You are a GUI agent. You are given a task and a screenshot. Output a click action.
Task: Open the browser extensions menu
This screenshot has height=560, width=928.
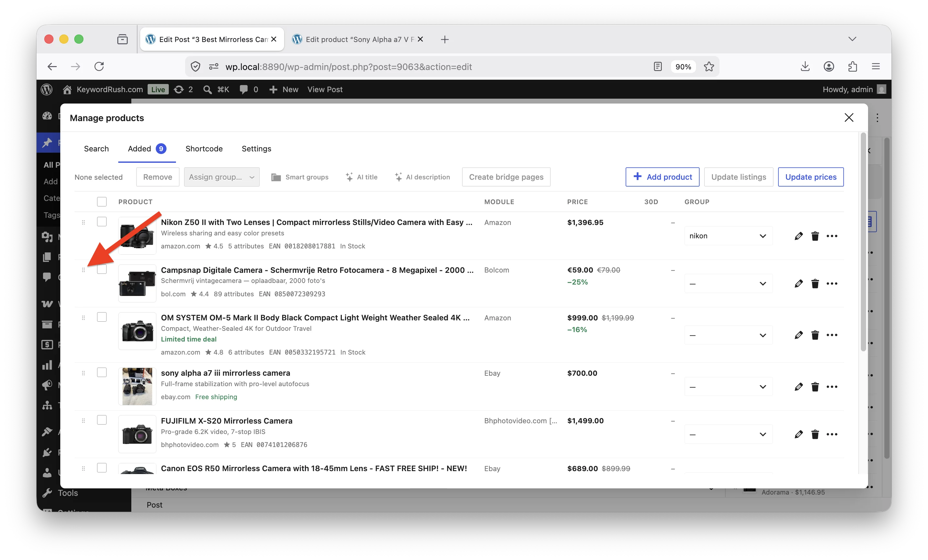coord(853,67)
